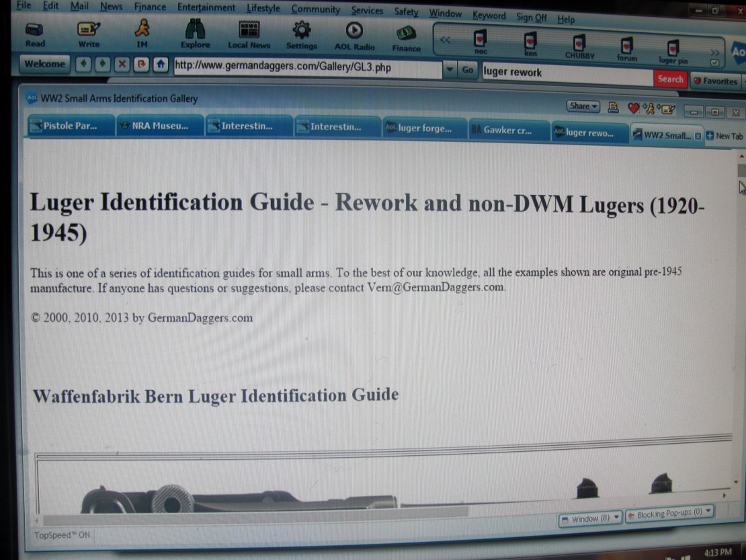Launch AOL Radio from the toolbar
The width and height of the screenshot is (746, 560).
[x=354, y=37]
